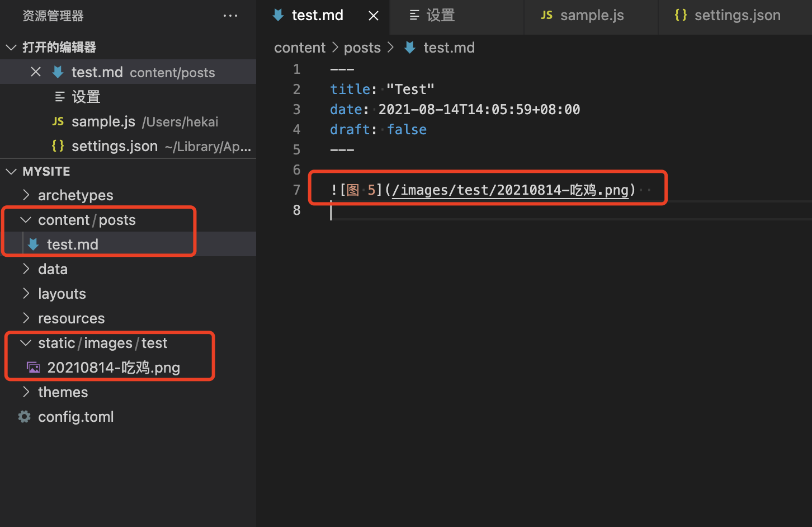
Task: Close the test.md editor tab
Action: 373,15
